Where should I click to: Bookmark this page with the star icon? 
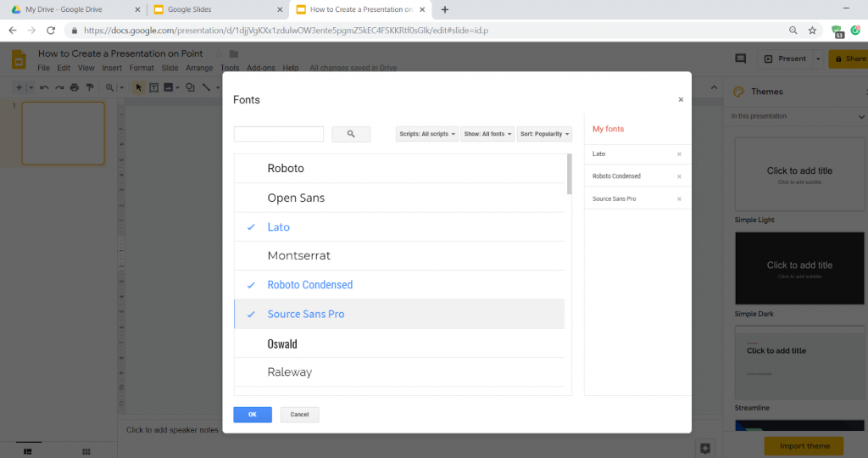point(812,30)
